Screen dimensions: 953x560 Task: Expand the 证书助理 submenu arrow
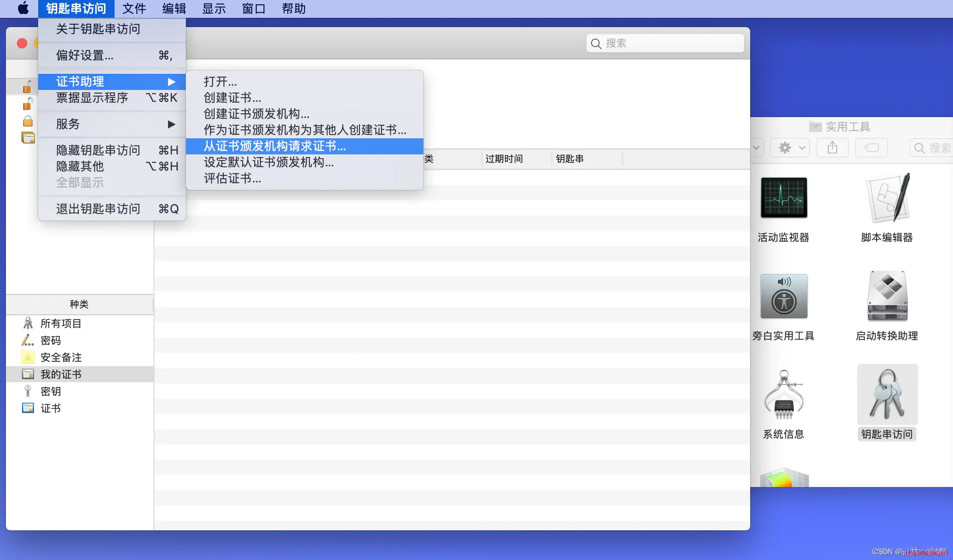click(x=171, y=81)
